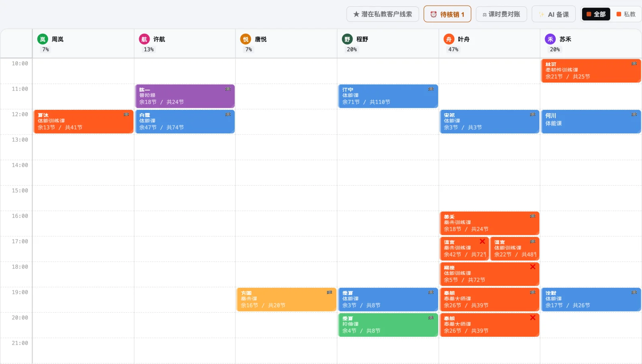Click the checkered flag on 温言's 体能训练课 card
This screenshot has width=642, height=364.
532,241
